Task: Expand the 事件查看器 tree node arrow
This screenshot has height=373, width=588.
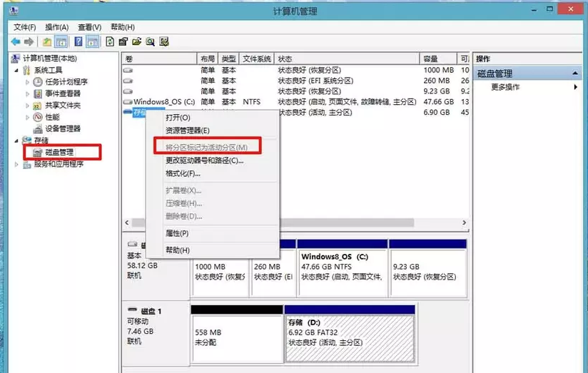Action: pyautogui.click(x=27, y=93)
